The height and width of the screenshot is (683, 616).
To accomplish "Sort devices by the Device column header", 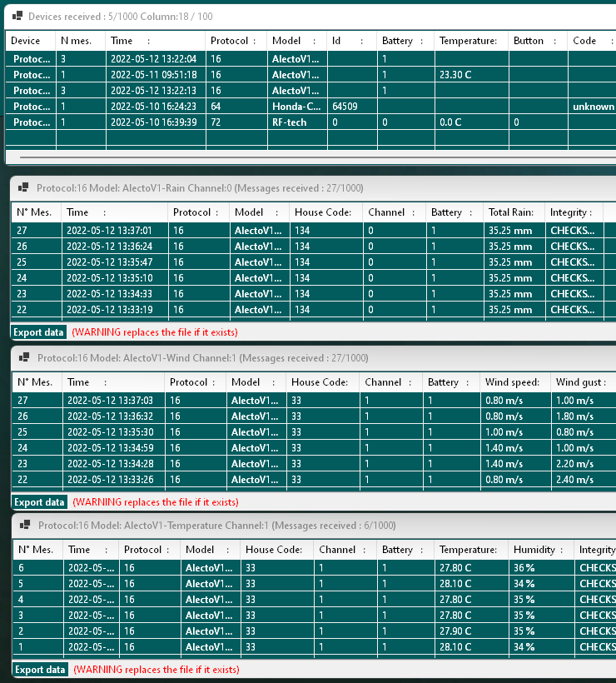I will 31,41.
